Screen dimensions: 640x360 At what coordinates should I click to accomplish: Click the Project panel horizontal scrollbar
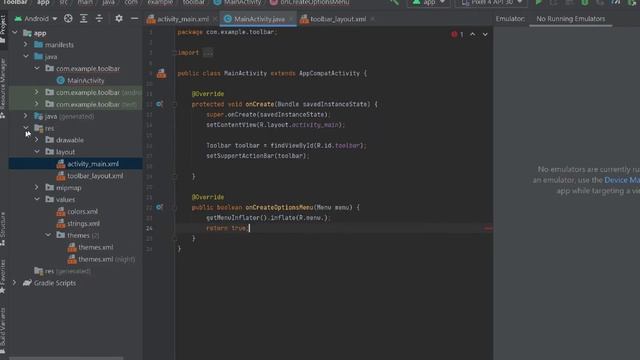[66, 358]
